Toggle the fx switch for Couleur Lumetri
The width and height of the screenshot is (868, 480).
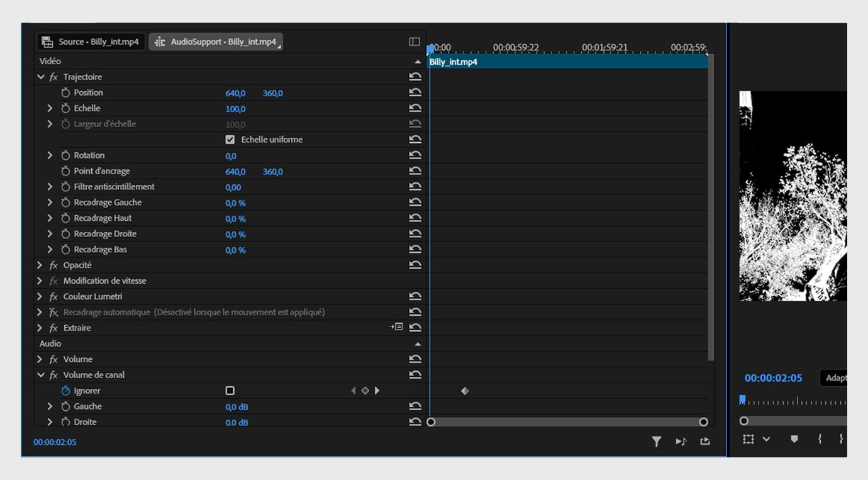(54, 296)
